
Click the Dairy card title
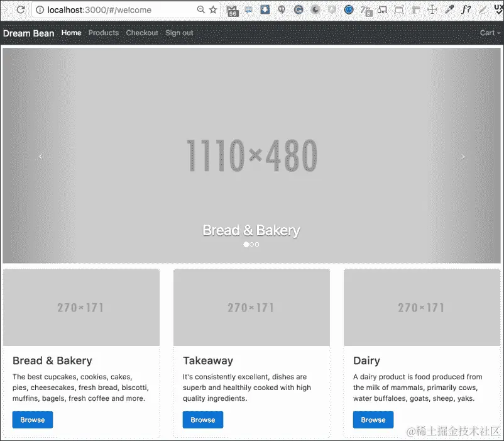point(366,360)
